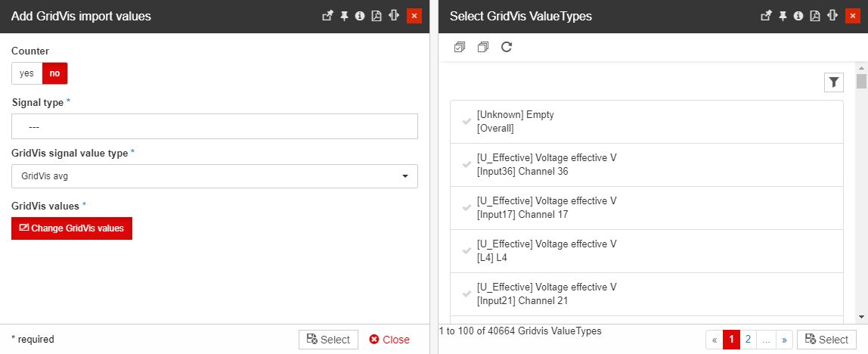Screen dimensions: 868x354
Task: Select all items with the checked-stack icon
Action: point(459,47)
